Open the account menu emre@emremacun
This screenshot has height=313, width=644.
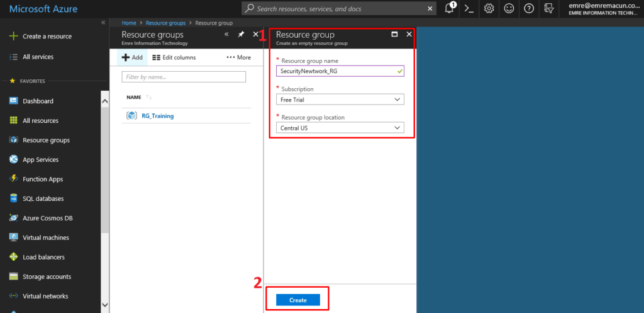coord(602,9)
